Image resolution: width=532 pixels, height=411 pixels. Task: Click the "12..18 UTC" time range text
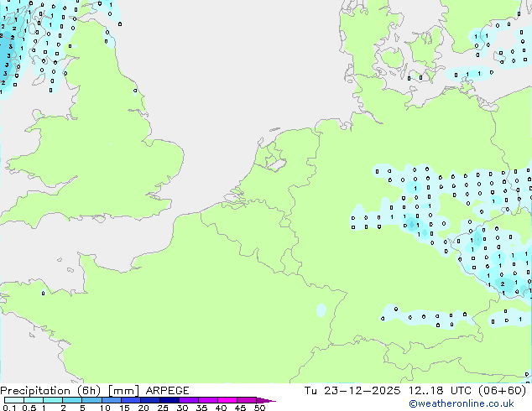coord(440,391)
